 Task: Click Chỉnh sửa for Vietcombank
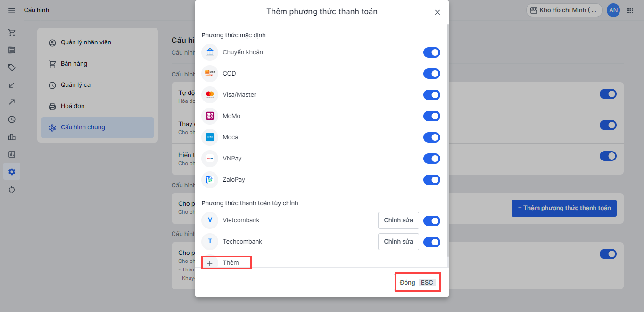398,220
